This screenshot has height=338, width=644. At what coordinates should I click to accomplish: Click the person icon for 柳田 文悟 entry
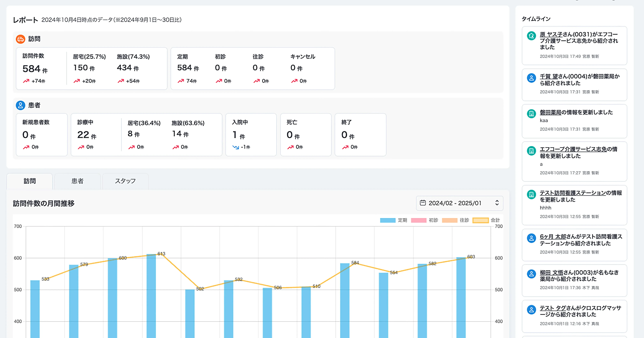[531, 274]
